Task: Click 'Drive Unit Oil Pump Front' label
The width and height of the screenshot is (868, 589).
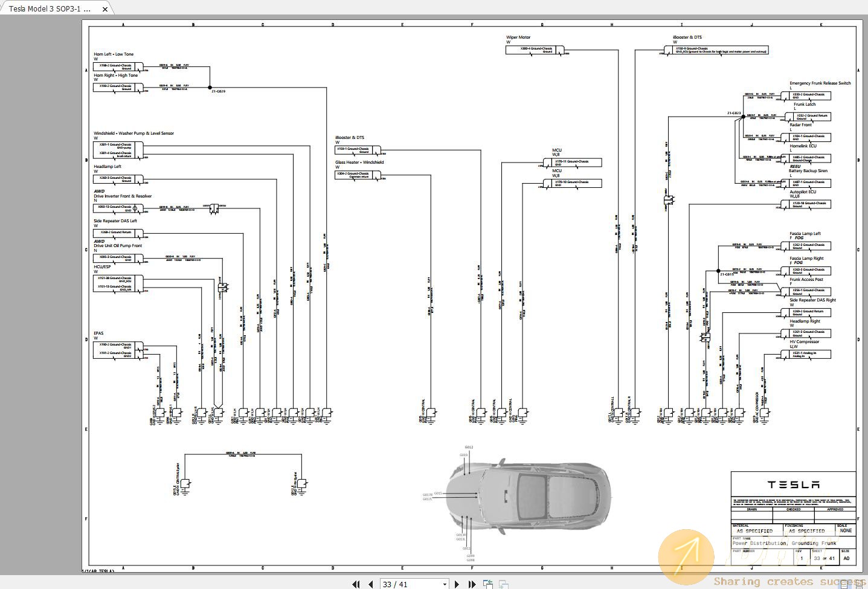Action: (117, 245)
